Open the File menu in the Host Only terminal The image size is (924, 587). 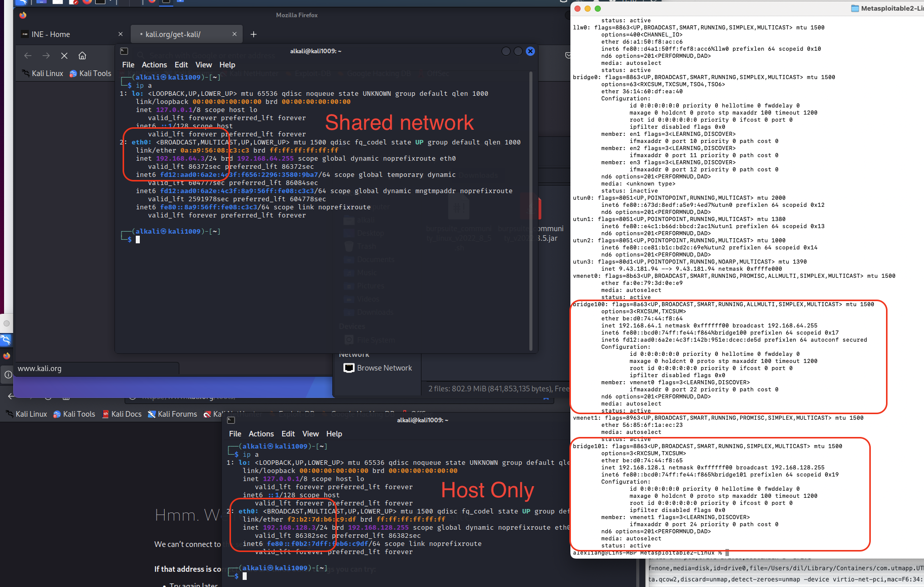(235, 434)
